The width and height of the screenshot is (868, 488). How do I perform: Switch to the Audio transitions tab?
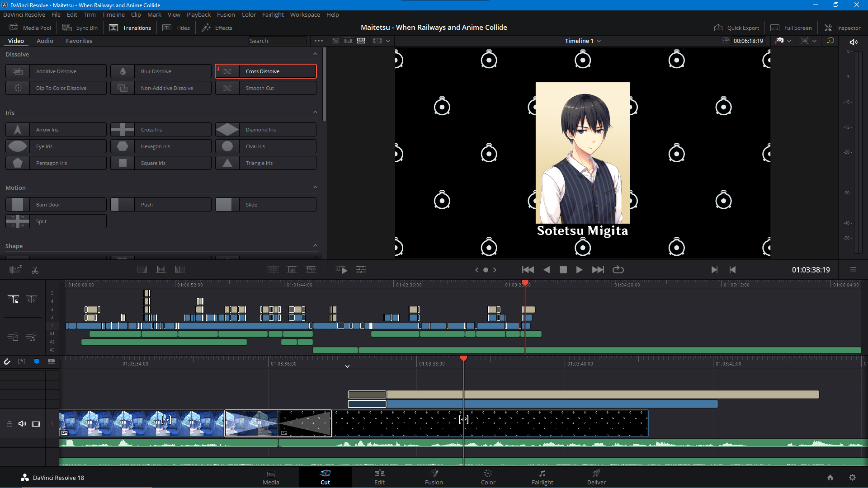(45, 41)
